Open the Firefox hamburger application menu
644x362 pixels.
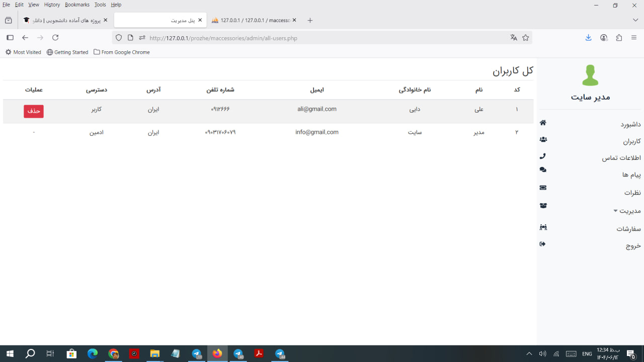(634, 38)
